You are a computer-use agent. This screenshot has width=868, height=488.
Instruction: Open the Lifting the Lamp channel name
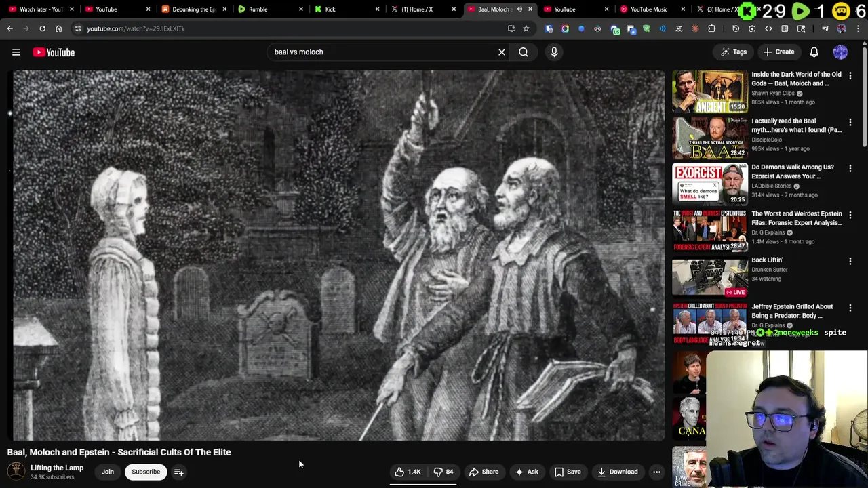tap(57, 468)
